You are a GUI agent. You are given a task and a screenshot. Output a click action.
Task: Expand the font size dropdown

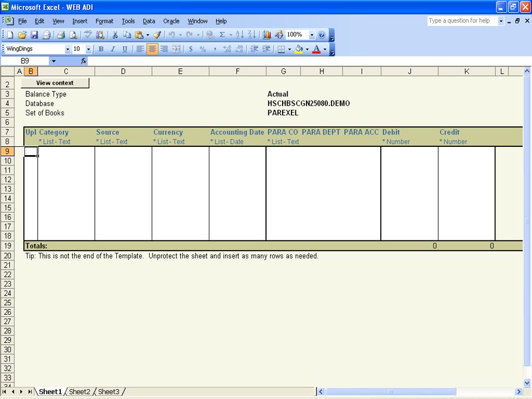click(x=89, y=49)
